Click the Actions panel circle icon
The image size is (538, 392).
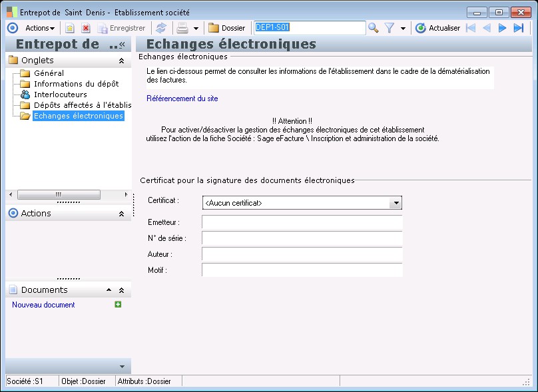[13, 213]
